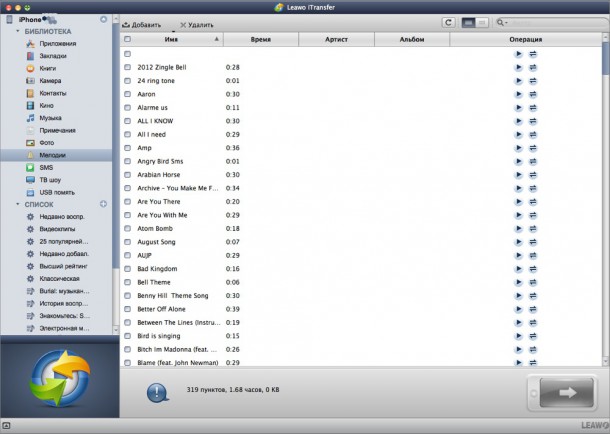Play the Aaron ringtone
Screen dimensions: 610x434
pyautogui.click(x=518, y=94)
